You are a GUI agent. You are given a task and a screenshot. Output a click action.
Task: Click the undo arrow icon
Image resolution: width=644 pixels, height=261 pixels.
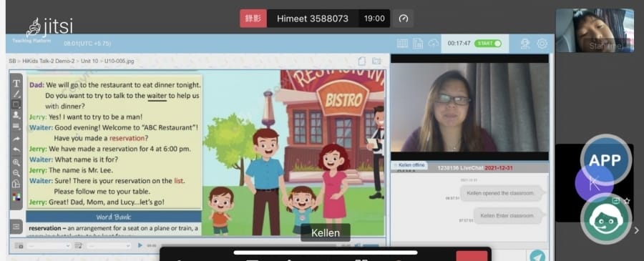[x=16, y=149]
